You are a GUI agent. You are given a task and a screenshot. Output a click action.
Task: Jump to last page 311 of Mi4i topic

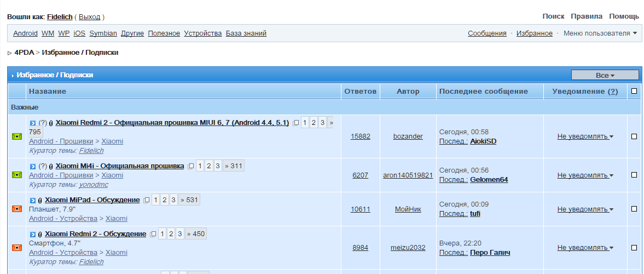[x=233, y=166]
